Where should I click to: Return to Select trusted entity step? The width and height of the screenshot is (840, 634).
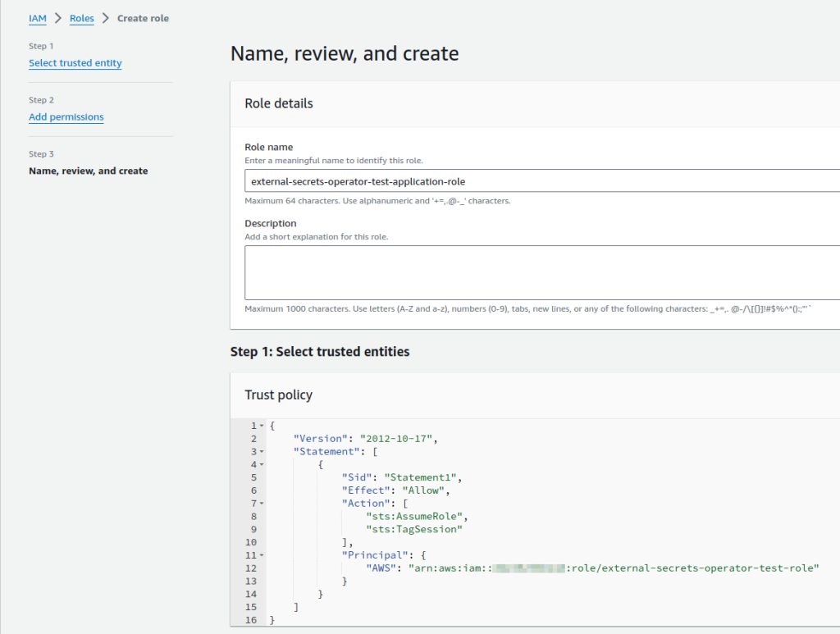point(75,62)
